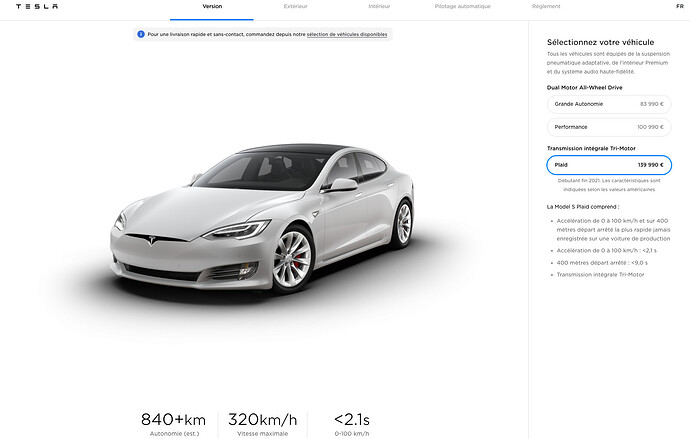Open the Version tab
This screenshot has width=690, height=439.
pos(212,7)
